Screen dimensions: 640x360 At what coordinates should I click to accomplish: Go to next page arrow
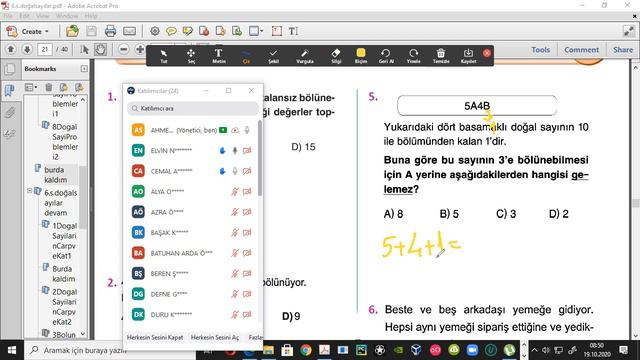pyautogui.click(x=27, y=49)
